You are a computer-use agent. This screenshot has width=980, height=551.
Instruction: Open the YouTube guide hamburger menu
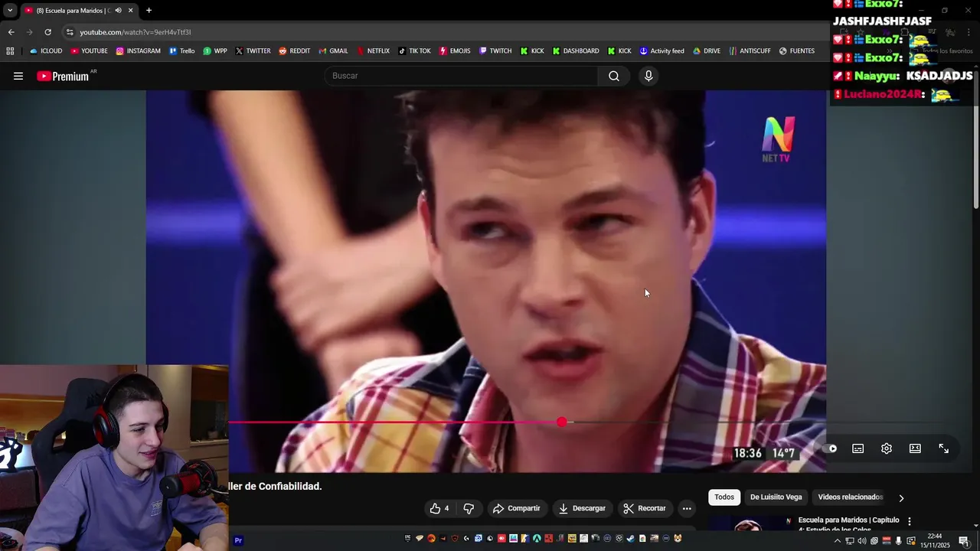coord(18,76)
